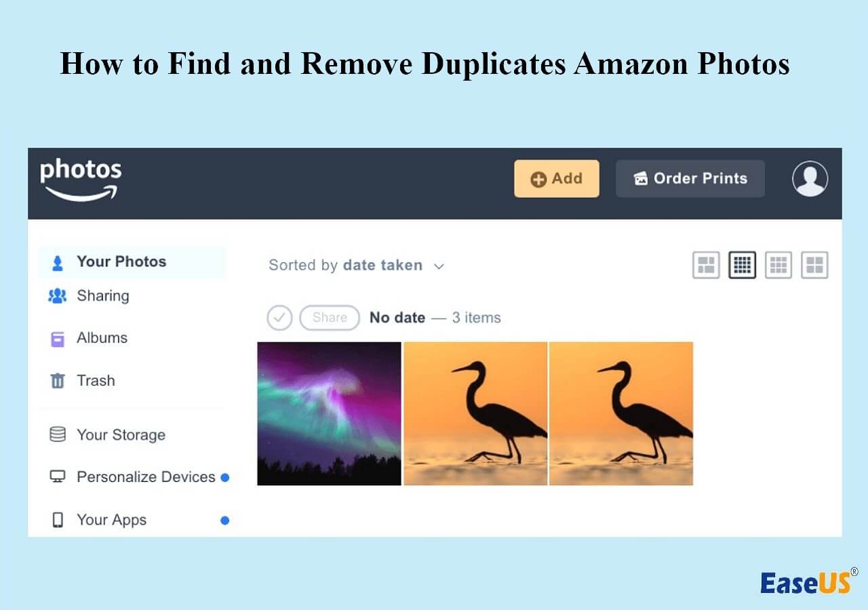Click the Albums icon in sidebar
Screen dimensions: 868x610
tap(58, 338)
